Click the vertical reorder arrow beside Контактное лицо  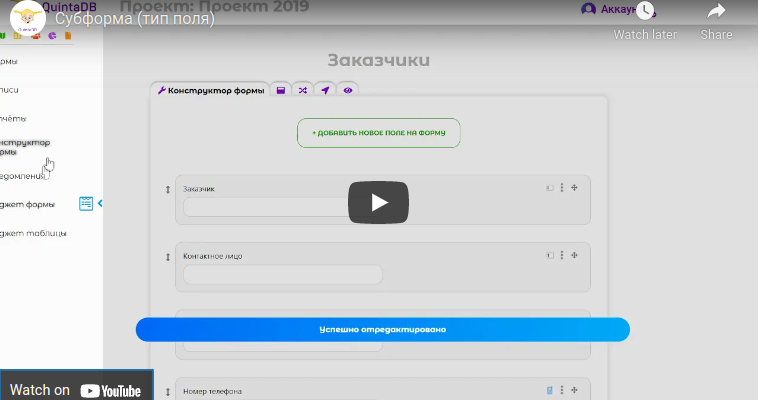167,257
